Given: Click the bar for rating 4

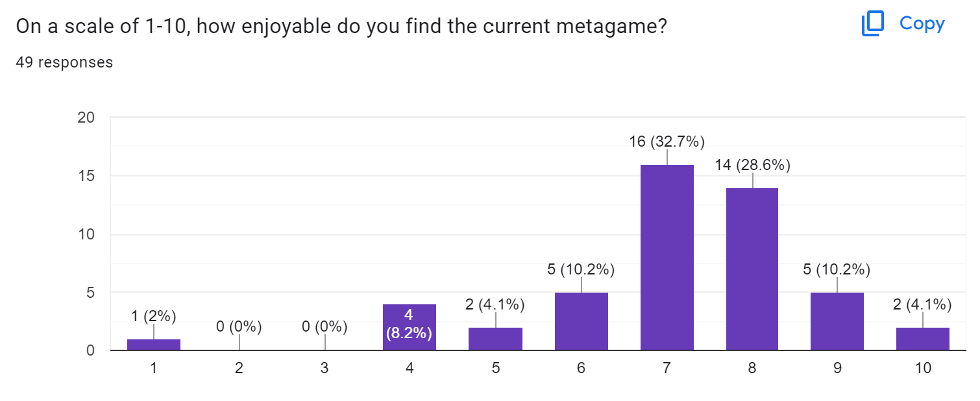Looking at the screenshot, I should tap(410, 328).
